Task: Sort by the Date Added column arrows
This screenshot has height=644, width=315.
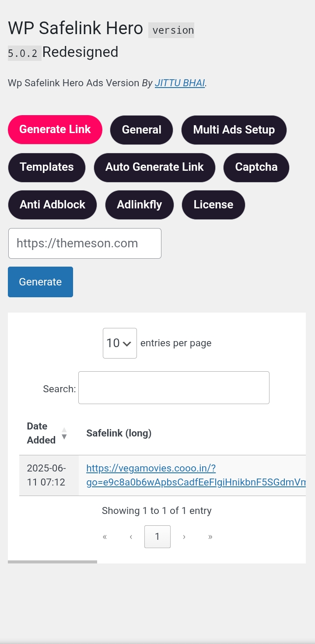Action: point(64,433)
